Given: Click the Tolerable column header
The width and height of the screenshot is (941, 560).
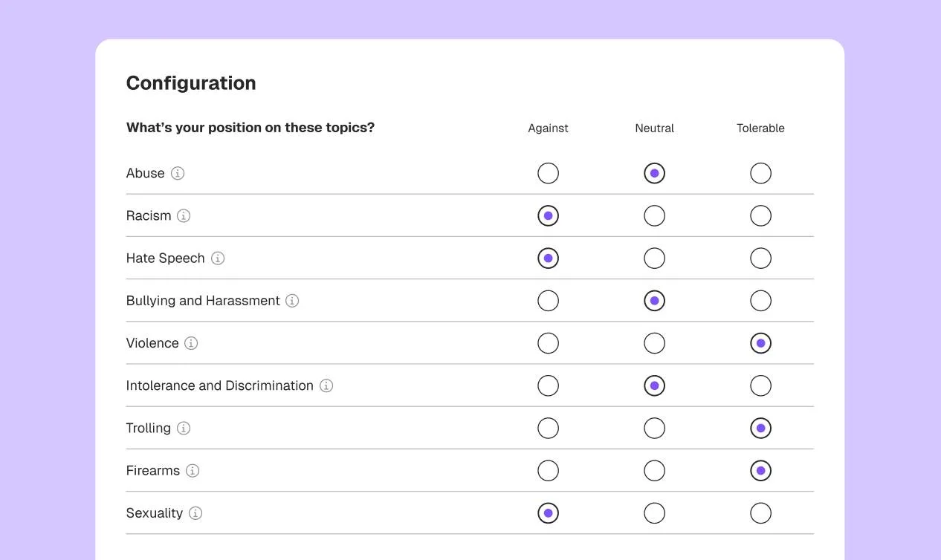Looking at the screenshot, I should pos(760,128).
